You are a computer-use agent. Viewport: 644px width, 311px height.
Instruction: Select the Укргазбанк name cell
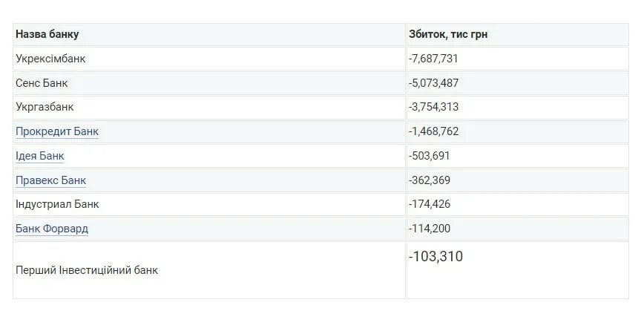point(209,107)
